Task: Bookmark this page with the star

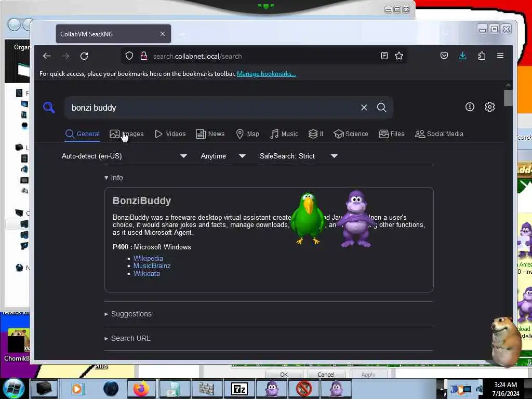Action: 399,56
